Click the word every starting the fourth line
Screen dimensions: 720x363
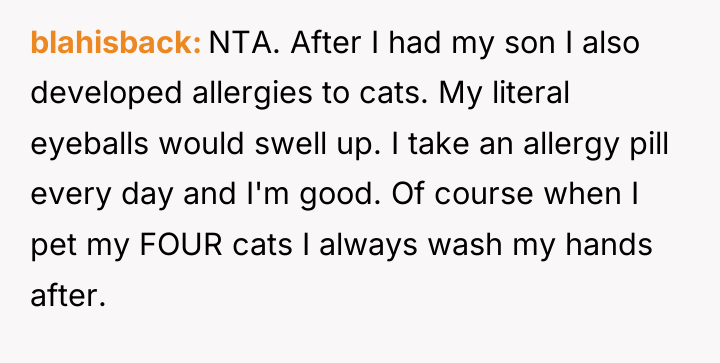[71, 196]
